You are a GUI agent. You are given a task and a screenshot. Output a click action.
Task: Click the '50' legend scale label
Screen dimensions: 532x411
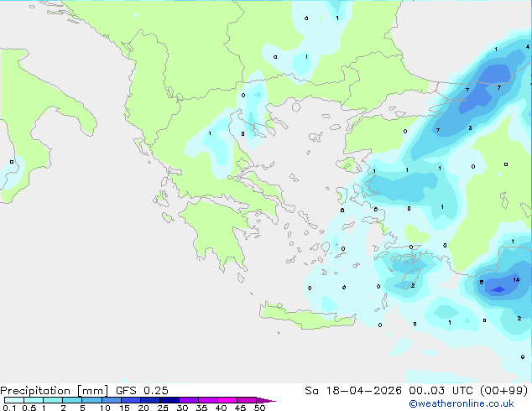[x=259, y=408]
